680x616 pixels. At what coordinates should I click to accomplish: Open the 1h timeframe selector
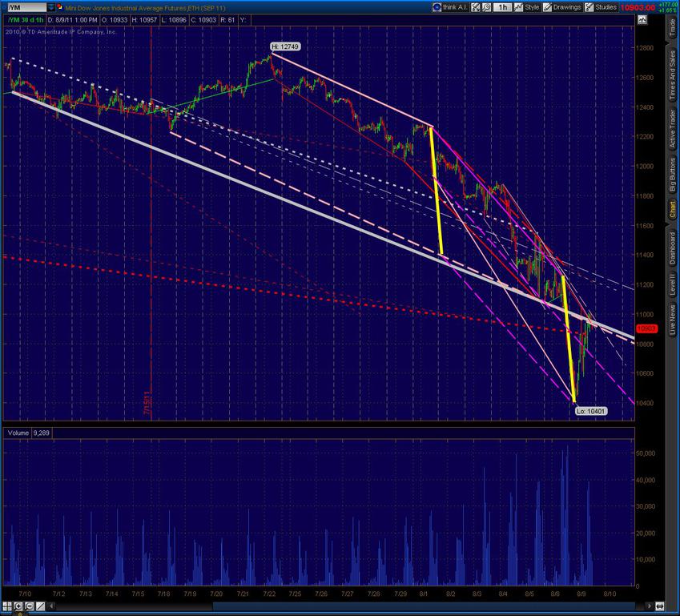coord(504,6)
